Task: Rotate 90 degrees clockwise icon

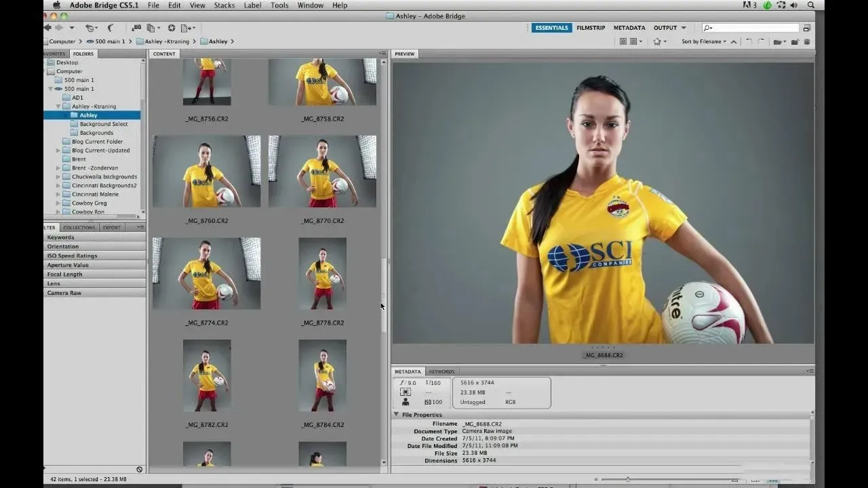Action: point(761,41)
